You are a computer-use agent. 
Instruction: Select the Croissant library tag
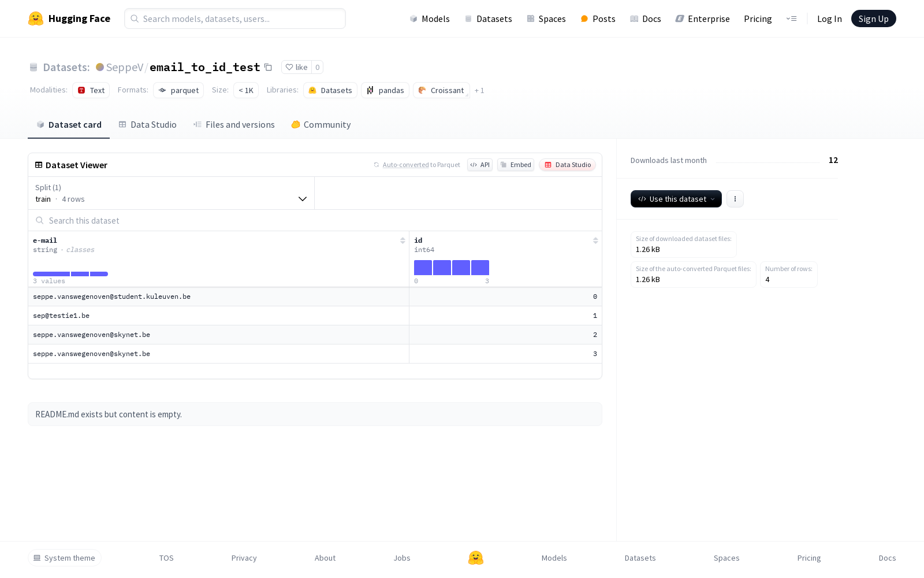pos(441,90)
